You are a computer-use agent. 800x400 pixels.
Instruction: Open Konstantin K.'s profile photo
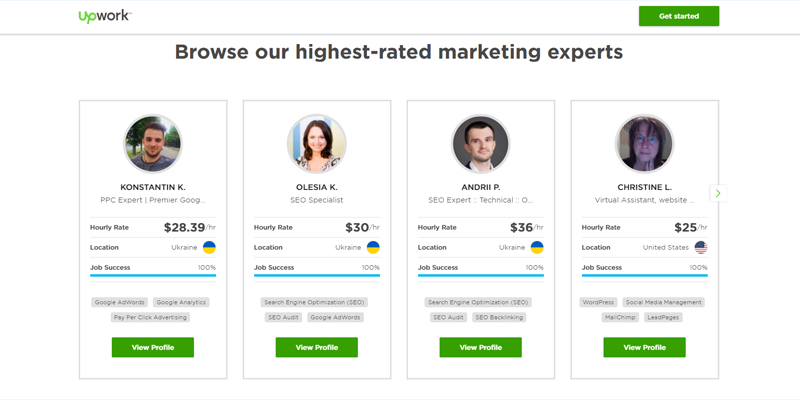(x=153, y=144)
